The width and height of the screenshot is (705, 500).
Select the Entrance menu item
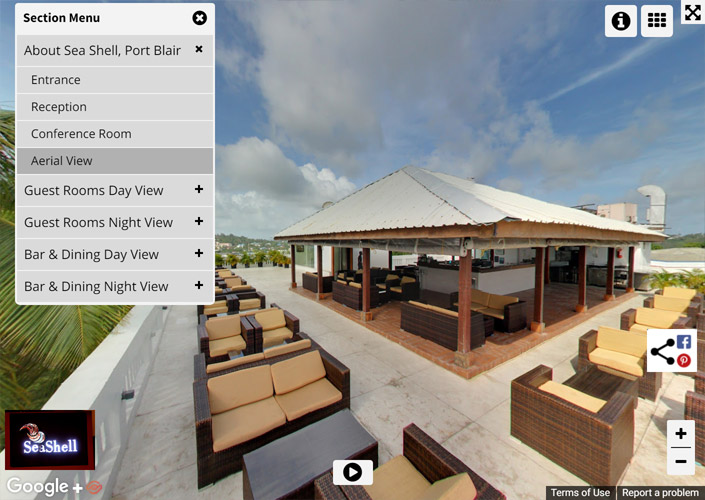115,80
